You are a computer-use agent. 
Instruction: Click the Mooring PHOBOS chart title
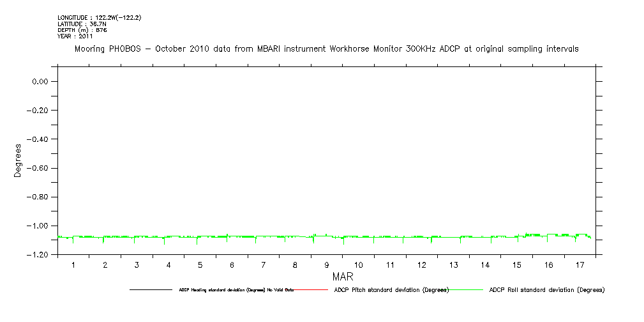(x=326, y=49)
